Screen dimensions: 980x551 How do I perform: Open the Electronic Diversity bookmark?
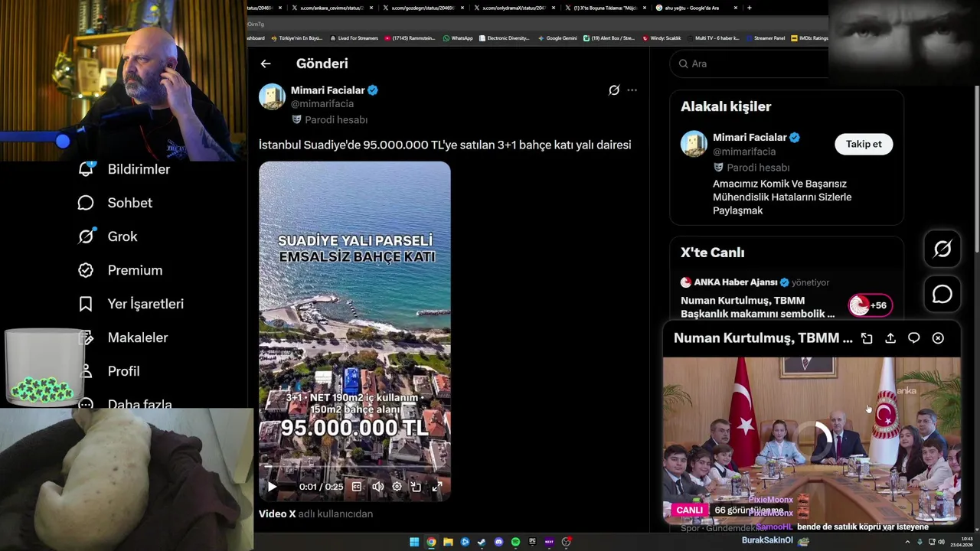(504, 38)
